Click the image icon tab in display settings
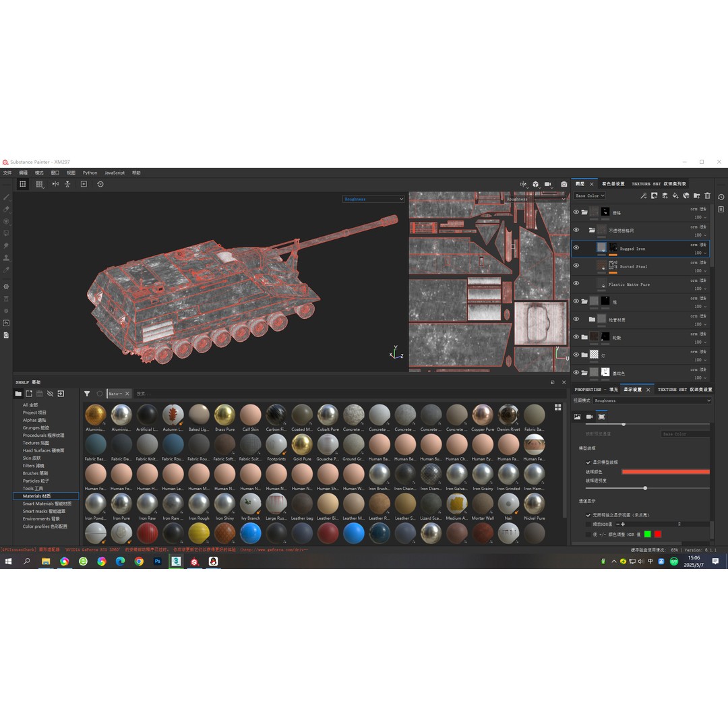Viewport: 728px width, 728px height. pos(577,417)
